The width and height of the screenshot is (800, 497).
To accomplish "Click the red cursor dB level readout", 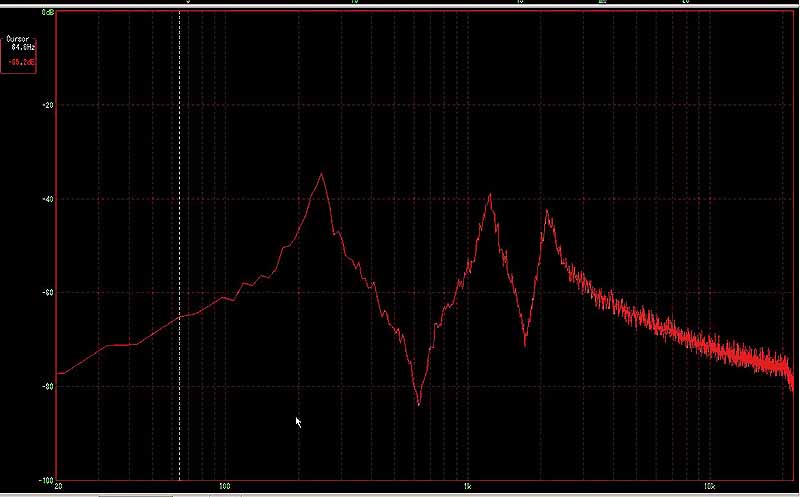I will [x=25, y=60].
